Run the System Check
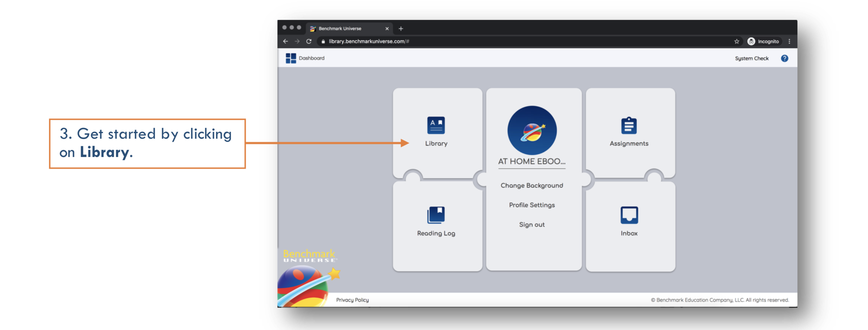868x330 pixels. point(752,58)
